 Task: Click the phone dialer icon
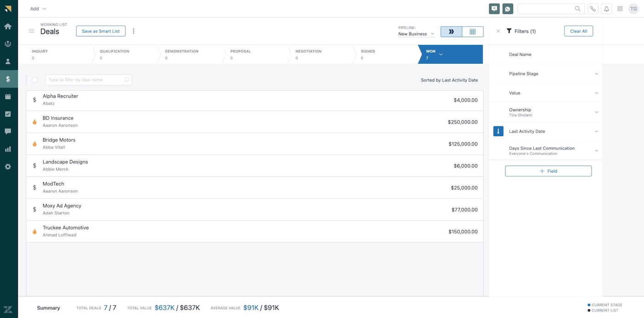(x=593, y=9)
